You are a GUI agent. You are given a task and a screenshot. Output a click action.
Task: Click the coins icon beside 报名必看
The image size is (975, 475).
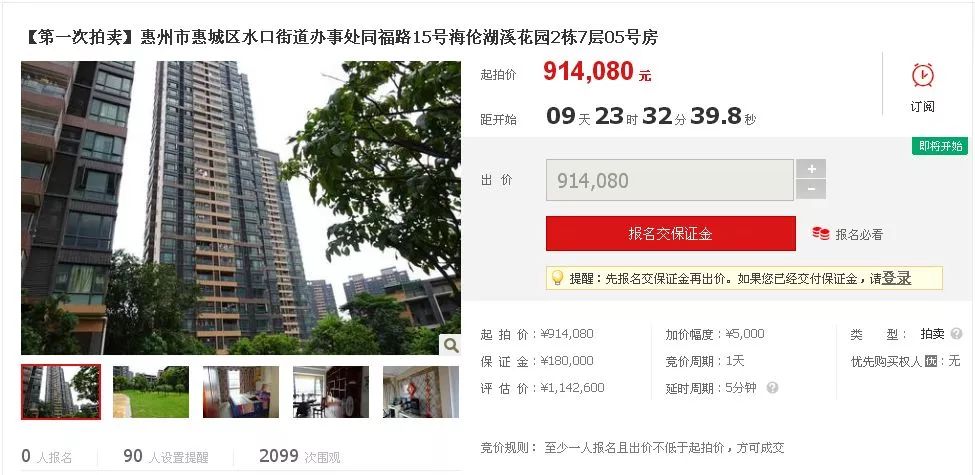pos(820,234)
